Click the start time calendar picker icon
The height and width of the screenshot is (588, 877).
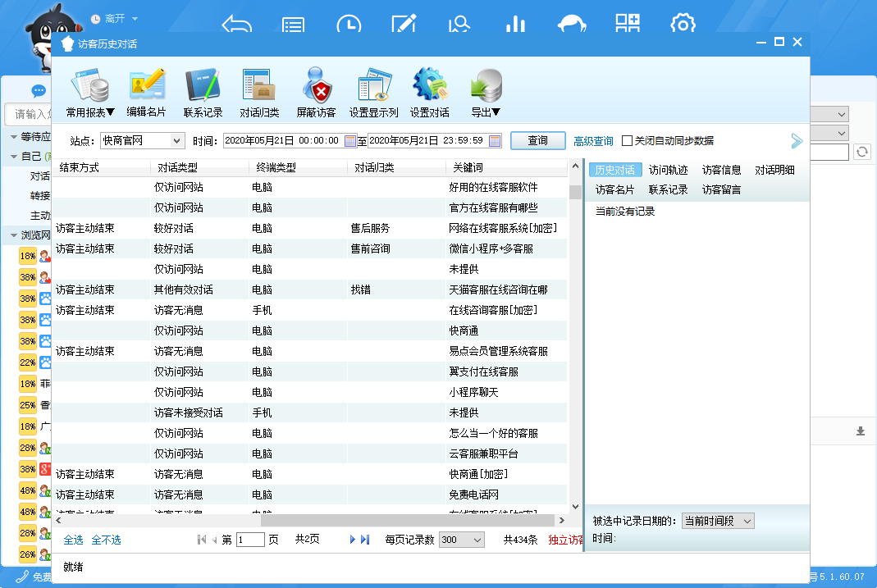350,141
